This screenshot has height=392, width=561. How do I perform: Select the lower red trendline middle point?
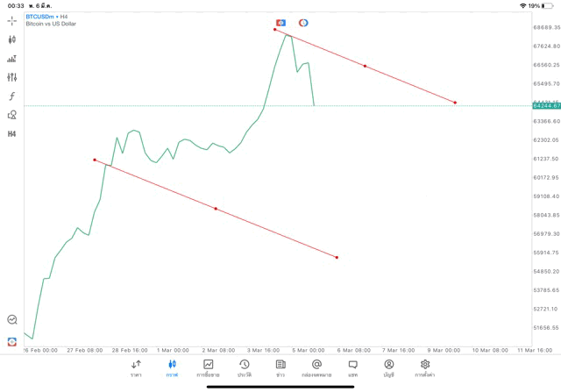coord(216,209)
